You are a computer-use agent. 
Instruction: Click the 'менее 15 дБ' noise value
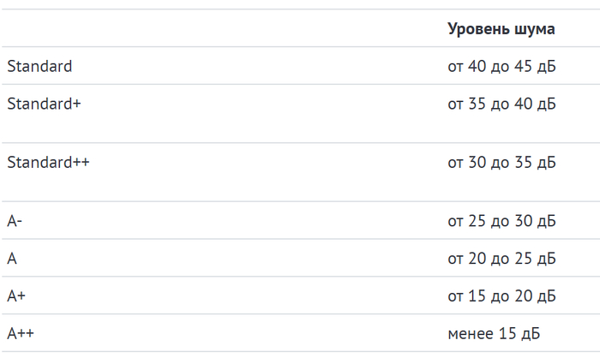click(494, 333)
